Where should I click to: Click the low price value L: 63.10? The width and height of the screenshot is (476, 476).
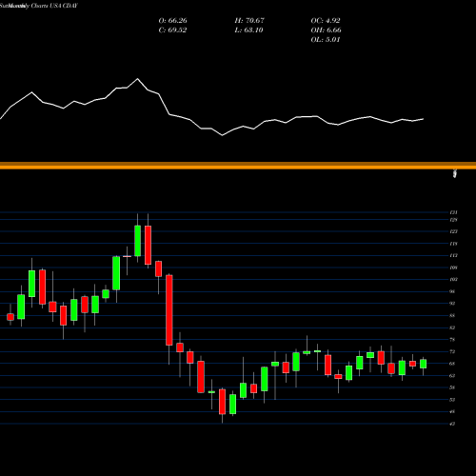tap(249, 30)
